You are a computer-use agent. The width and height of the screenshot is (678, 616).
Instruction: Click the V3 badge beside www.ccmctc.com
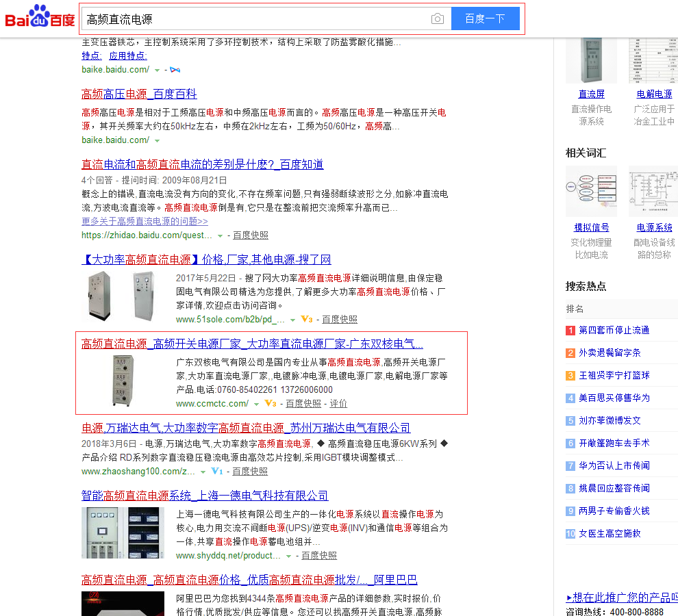(x=271, y=404)
